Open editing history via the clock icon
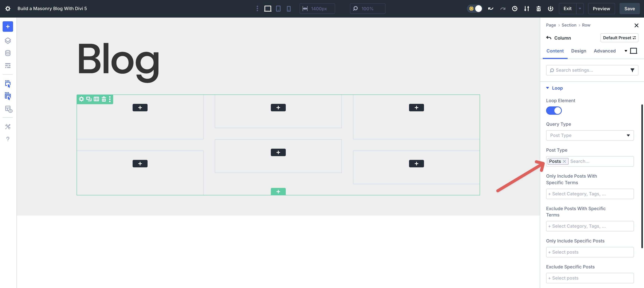Viewport: 644px width, 288px height. click(x=515, y=8)
